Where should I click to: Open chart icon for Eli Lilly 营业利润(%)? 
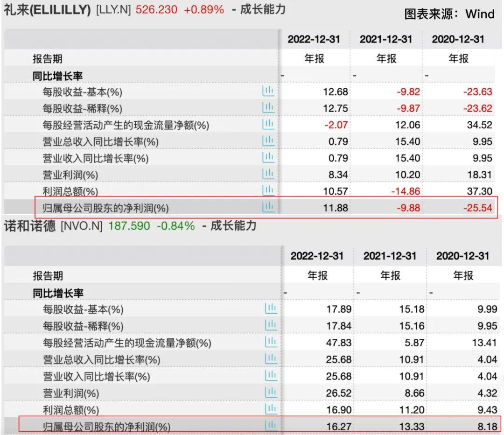268,174
